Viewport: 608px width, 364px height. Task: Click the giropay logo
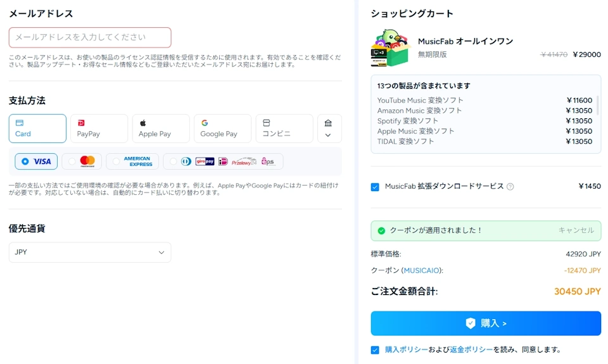pos(205,161)
